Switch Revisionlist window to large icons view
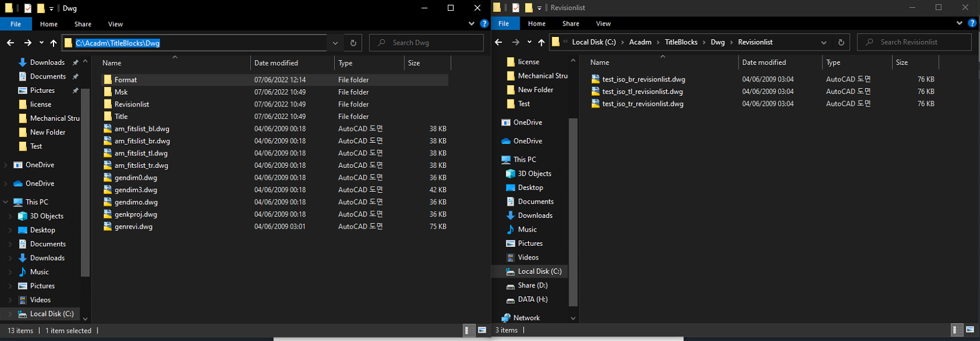Image resolution: width=980 pixels, height=341 pixels. point(970,330)
